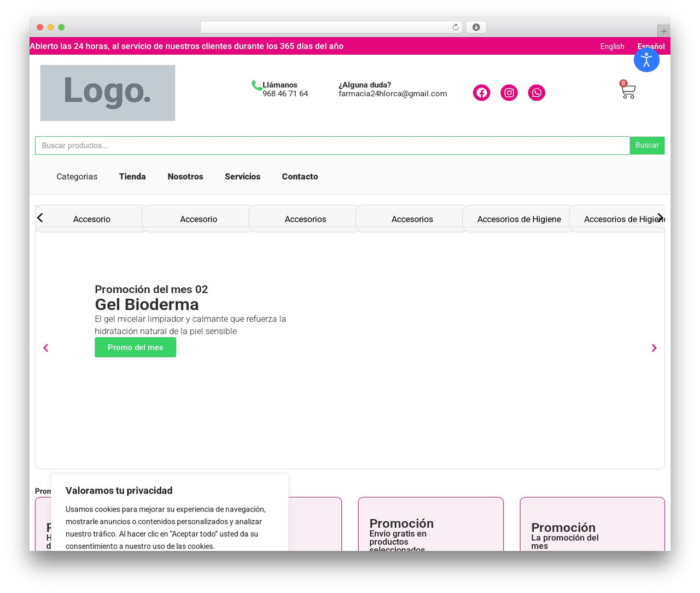Viewport: 700px width, 593px height.
Task: Click the Logo image
Action: [x=108, y=93]
